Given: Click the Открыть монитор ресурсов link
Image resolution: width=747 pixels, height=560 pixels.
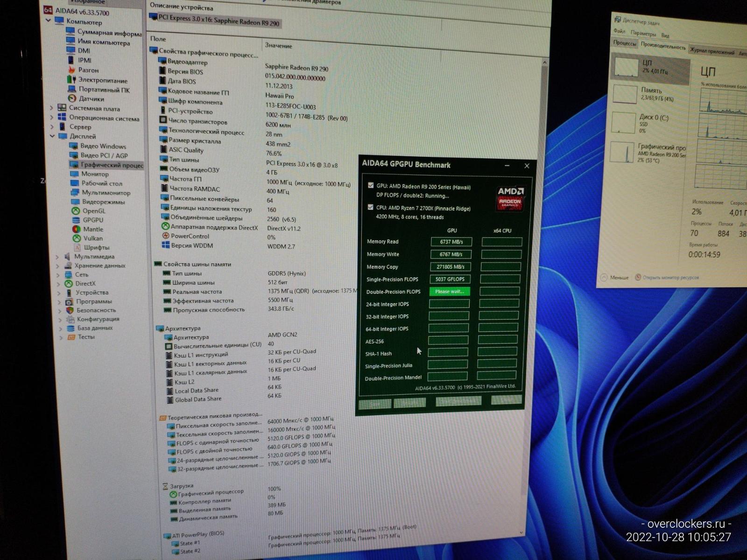Looking at the screenshot, I should click(x=667, y=277).
